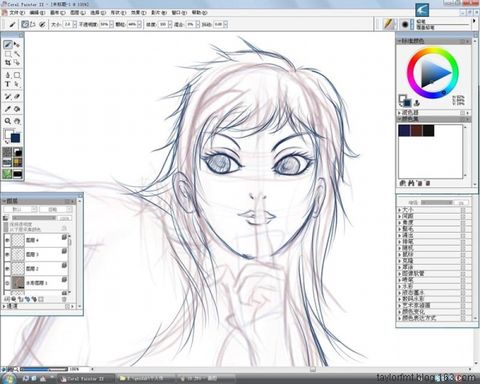The height and width of the screenshot is (384, 480).
Task: Expand the 颜色表达方式 section
Action: click(x=399, y=318)
